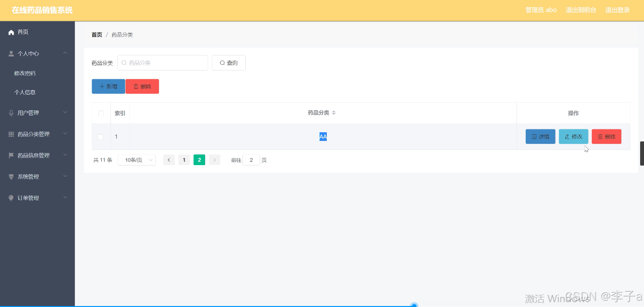Screen dimensions: 644x307
Task: Expand the 订单管理 menu chevron
Action: [65, 197]
